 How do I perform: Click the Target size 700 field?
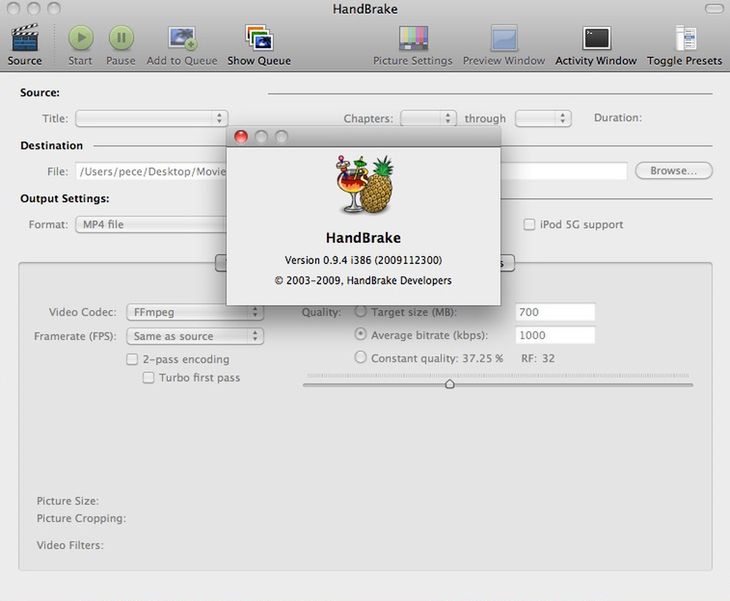pyautogui.click(x=555, y=312)
